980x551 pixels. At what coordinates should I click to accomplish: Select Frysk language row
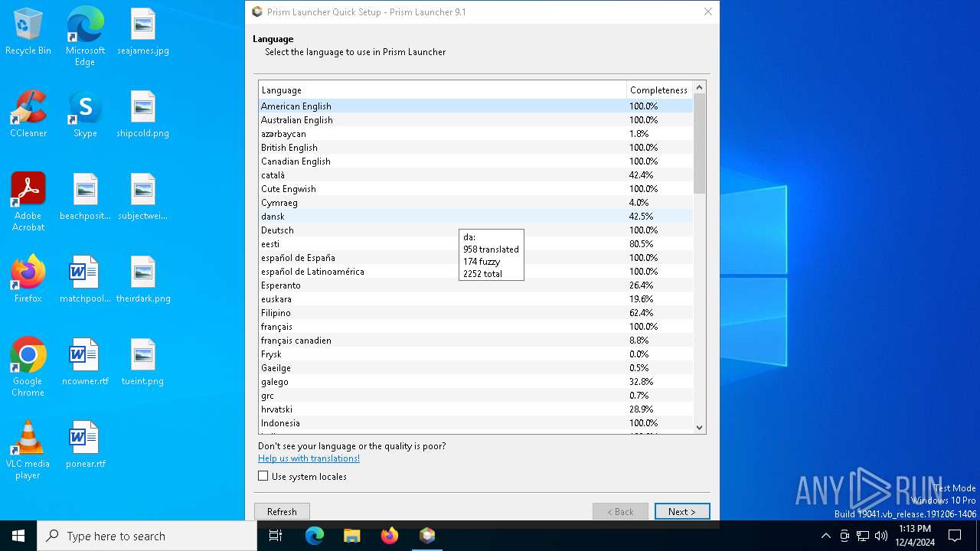coord(475,354)
